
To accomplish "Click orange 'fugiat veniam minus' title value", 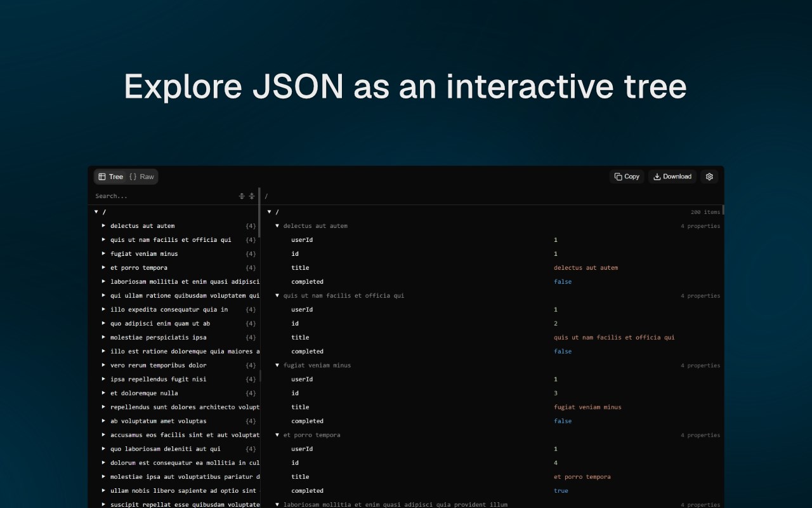I will [x=587, y=407].
